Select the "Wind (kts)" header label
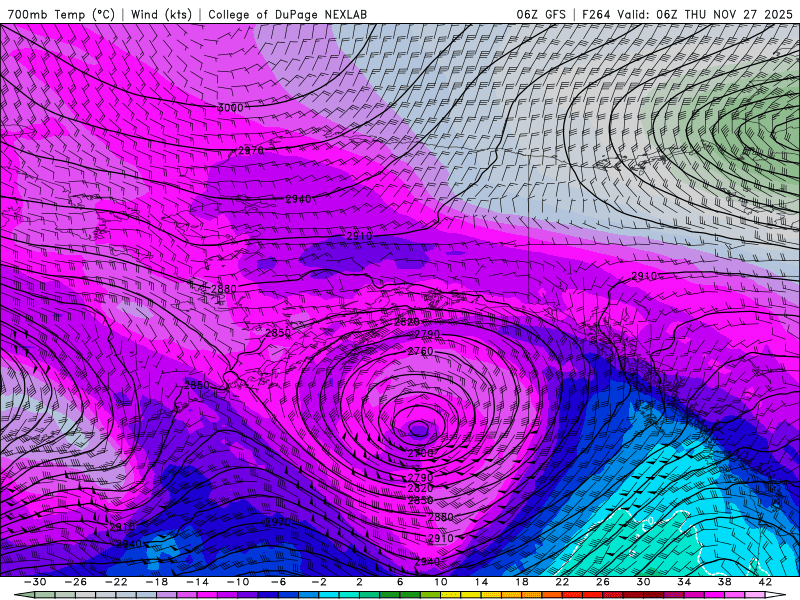 161,14
